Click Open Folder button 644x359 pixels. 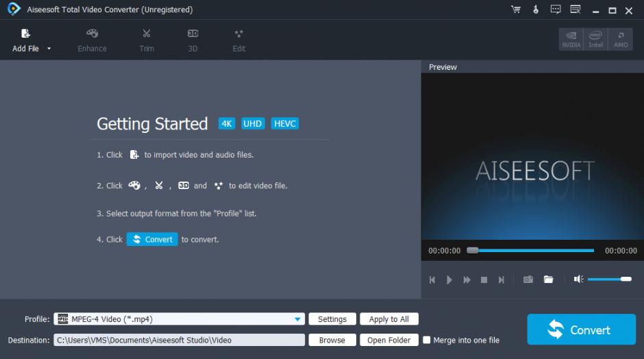tap(389, 340)
